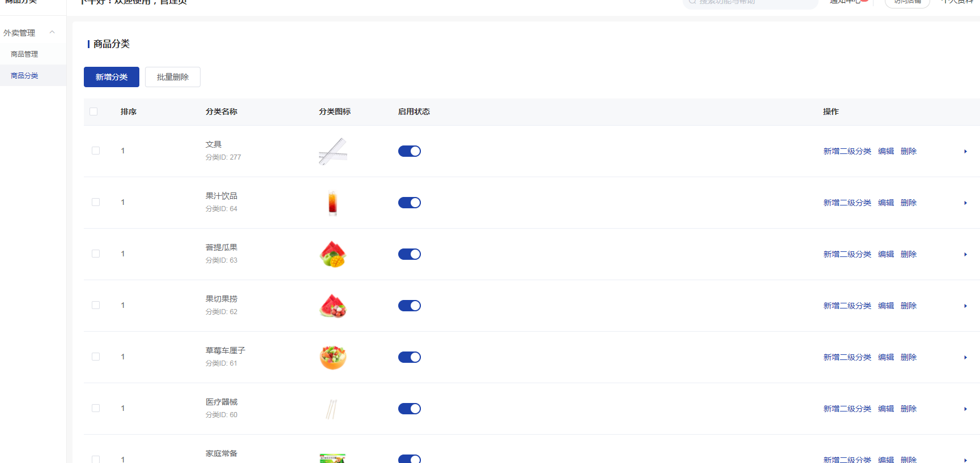Open 商品管理 in the sidebar
Viewport: 980px width, 463px height.
click(x=24, y=54)
